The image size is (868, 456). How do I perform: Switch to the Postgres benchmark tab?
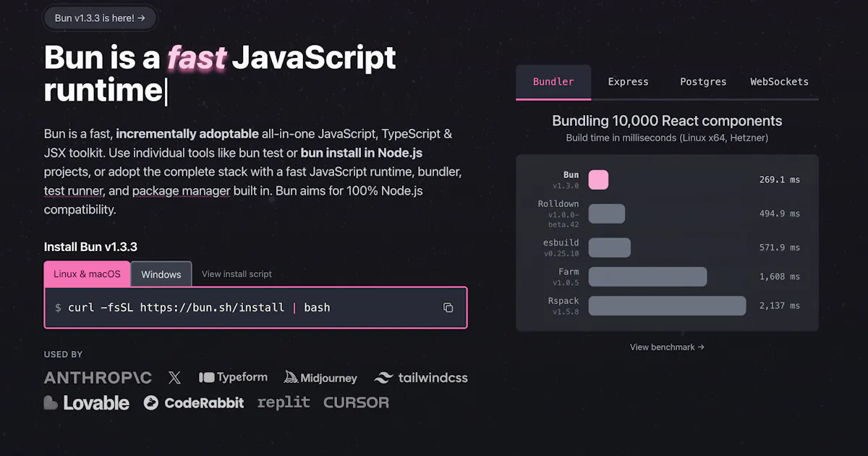[x=703, y=82]
